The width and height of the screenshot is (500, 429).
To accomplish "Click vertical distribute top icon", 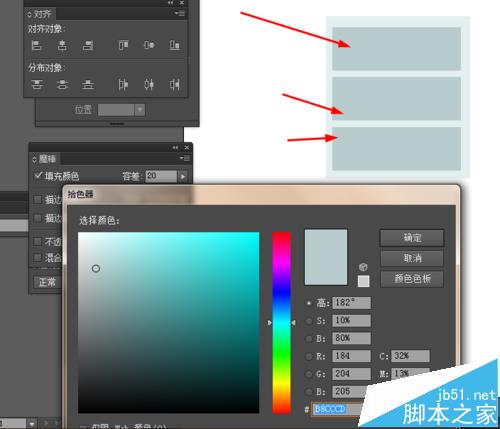I will click(37, 84).
